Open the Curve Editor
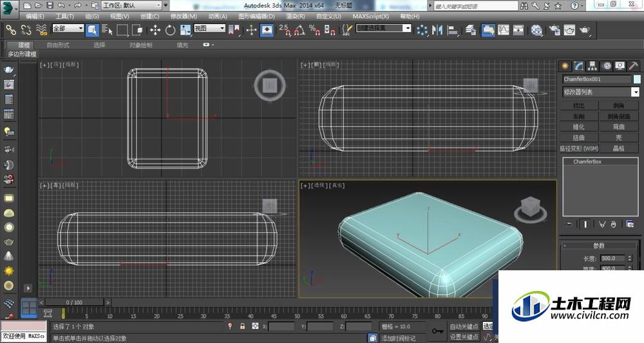 click(x=503, y=30)
